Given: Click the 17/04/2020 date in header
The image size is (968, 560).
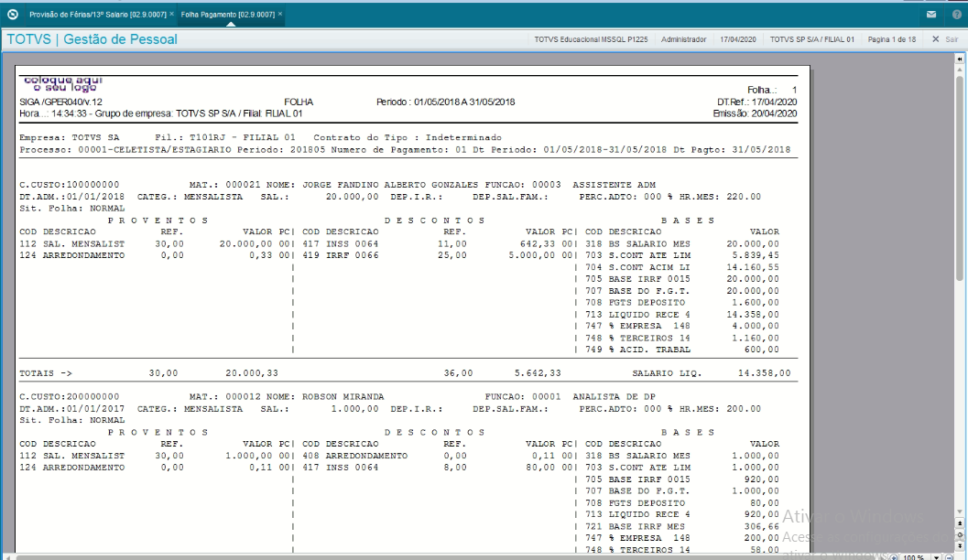Looking at the screenshot, I should pyautogui.click(x=738, y=39).
